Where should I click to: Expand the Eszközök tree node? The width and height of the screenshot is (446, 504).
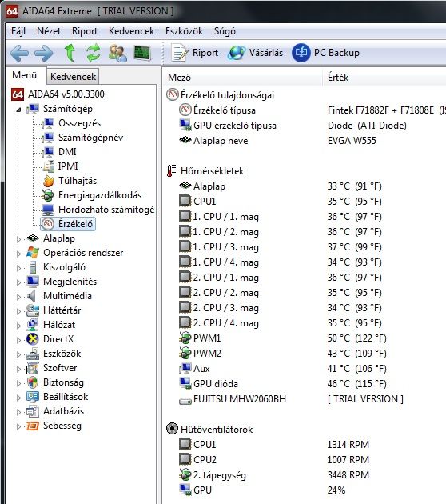[x=18, y=354]
